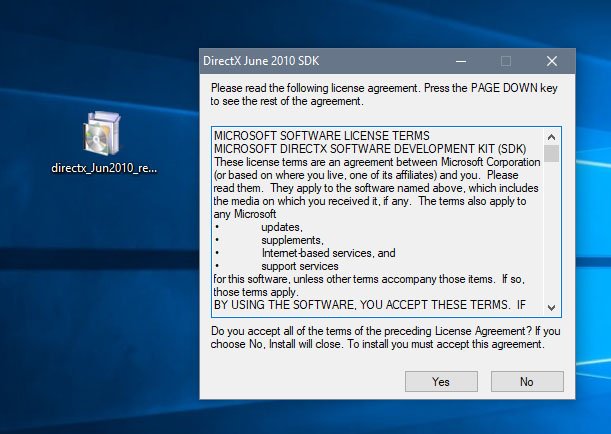Click the license scrollbar up arrow
The width and height of the screenshot is (611, 434).
coord(551,137)
